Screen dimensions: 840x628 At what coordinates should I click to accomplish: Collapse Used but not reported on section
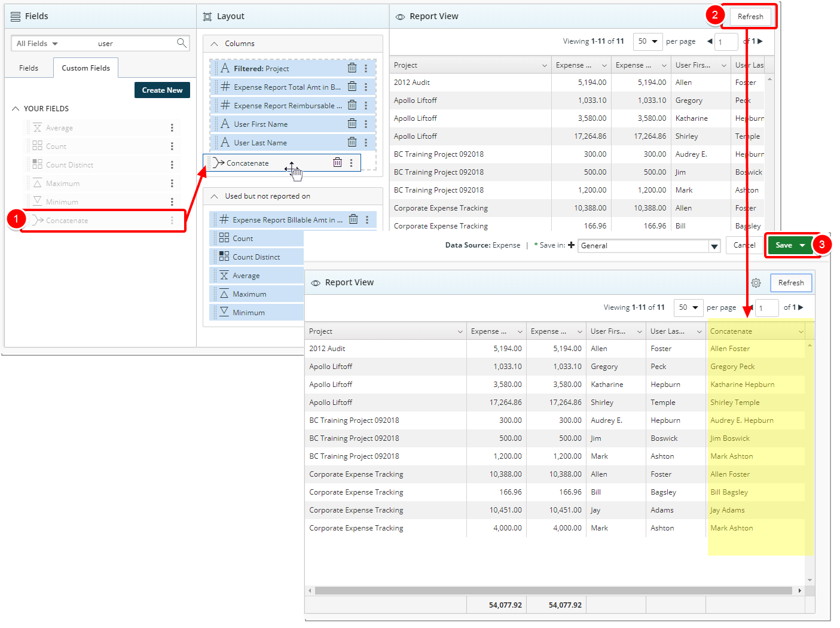[214, 196]
